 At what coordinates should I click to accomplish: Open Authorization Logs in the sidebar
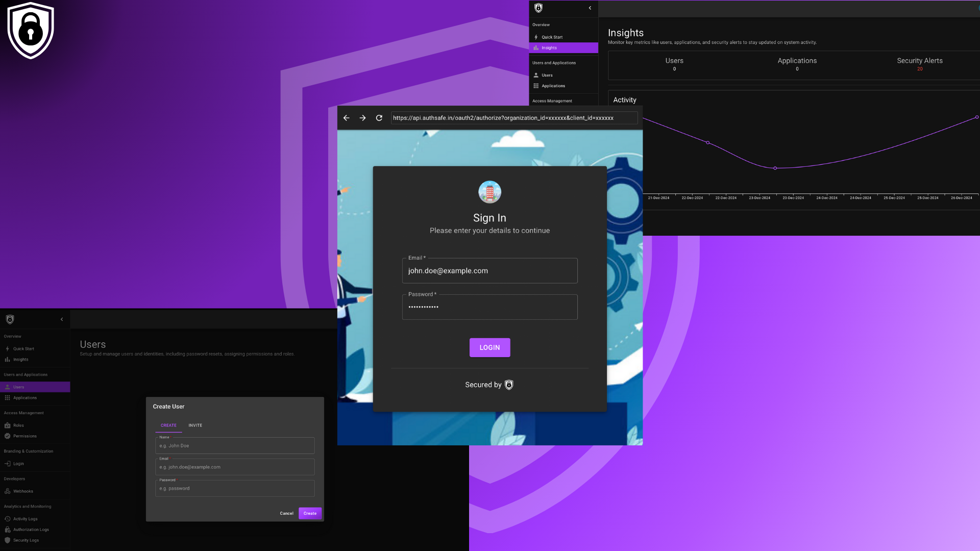coord(31,530)
